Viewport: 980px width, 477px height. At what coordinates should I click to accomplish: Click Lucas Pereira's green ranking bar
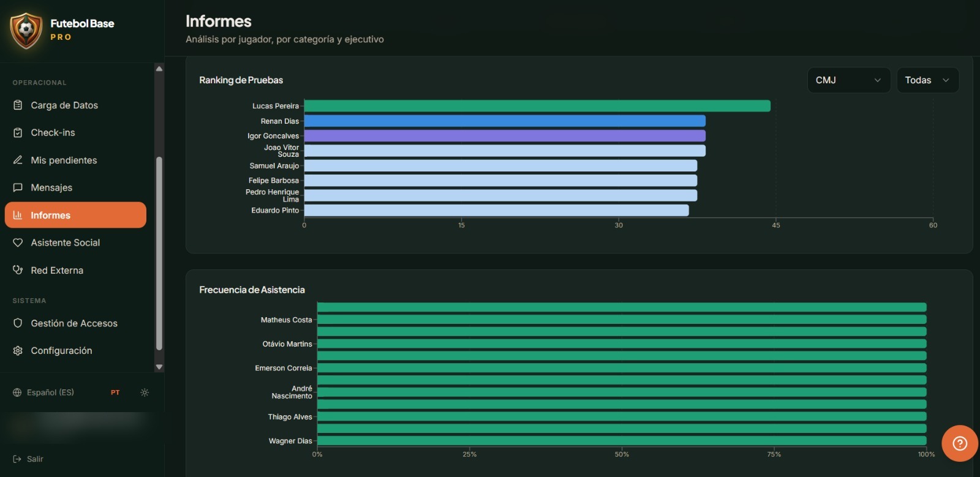(537, 106)
